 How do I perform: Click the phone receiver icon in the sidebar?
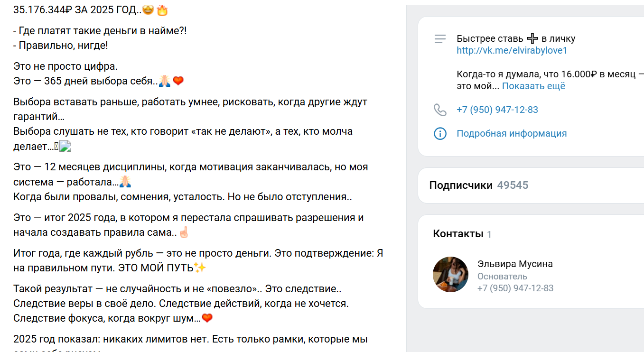point(440,109)
